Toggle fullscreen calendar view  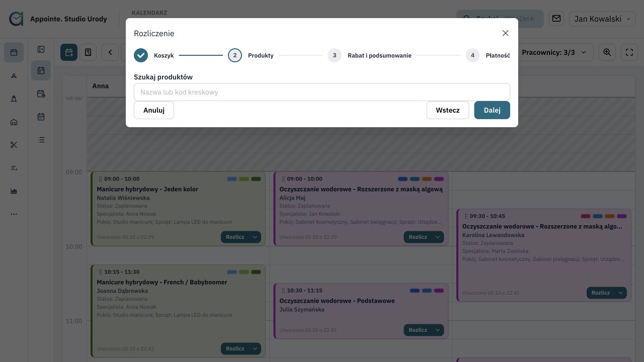click(629, 52)
